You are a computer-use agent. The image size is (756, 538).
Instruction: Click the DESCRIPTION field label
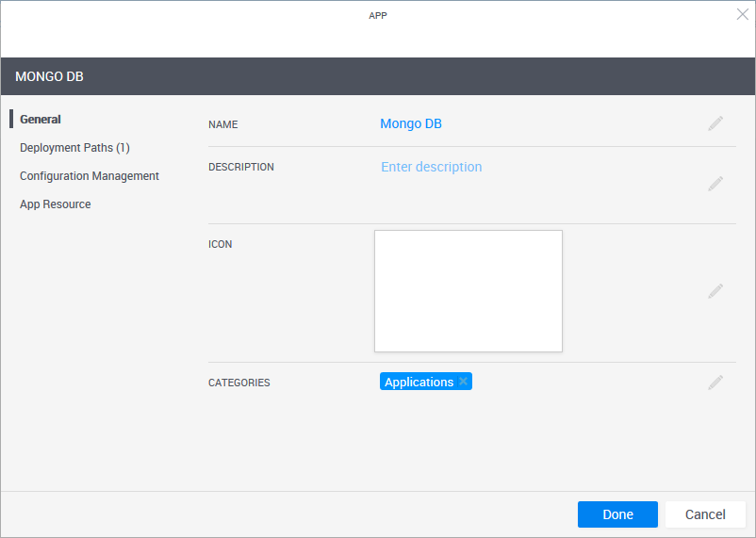click(241, 167)
